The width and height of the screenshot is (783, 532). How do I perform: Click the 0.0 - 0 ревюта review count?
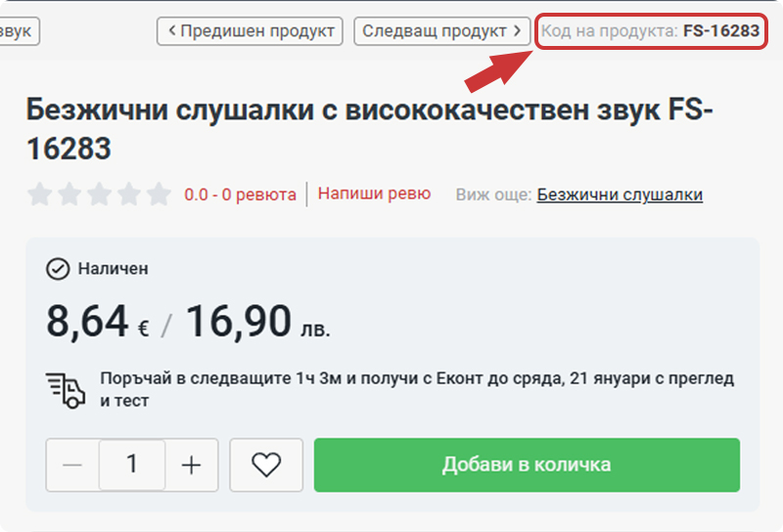[x=240, y=195]
